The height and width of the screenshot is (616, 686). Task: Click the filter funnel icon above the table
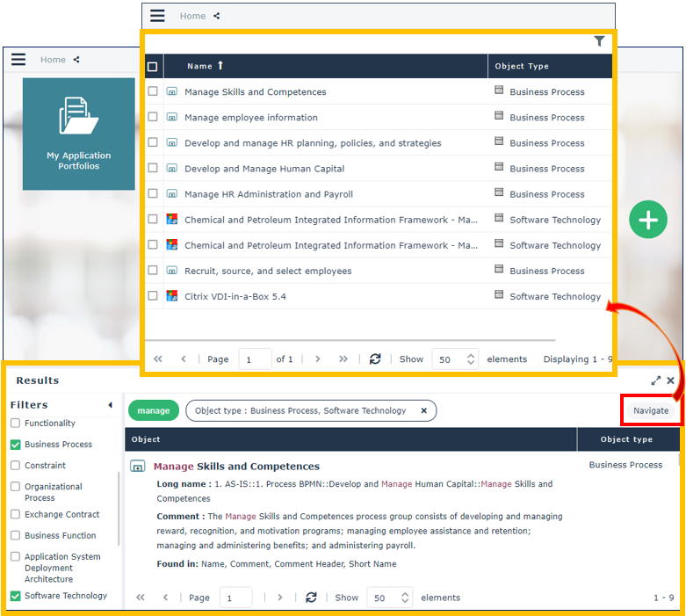pyautogui.click(x=599, y=41)
